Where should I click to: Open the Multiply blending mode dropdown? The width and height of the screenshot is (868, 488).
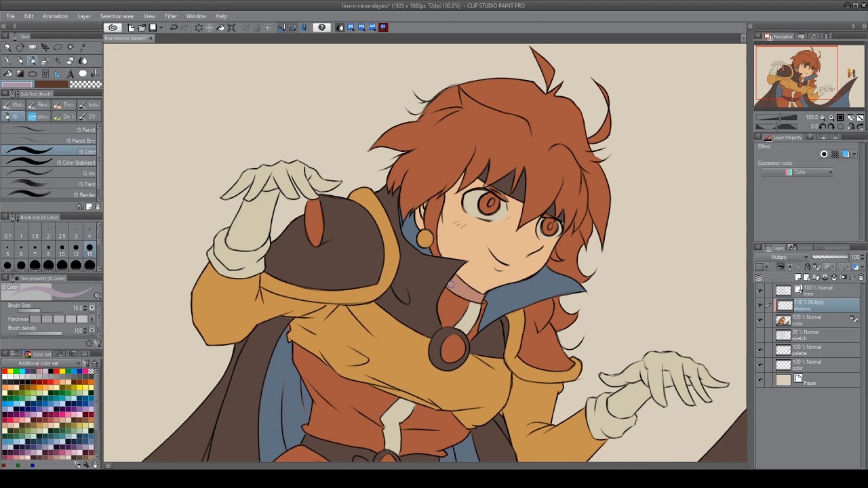click(x=782, y=257)
